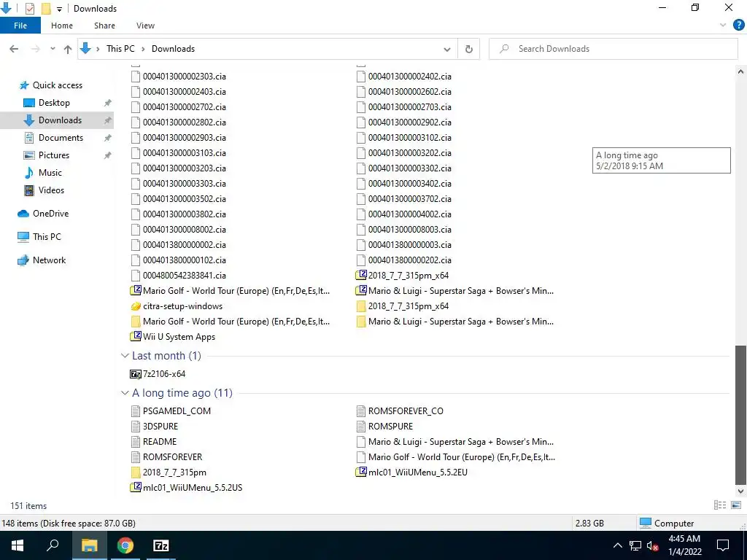
Task: Open the recent locations dropdown
Action: [53, 49]
